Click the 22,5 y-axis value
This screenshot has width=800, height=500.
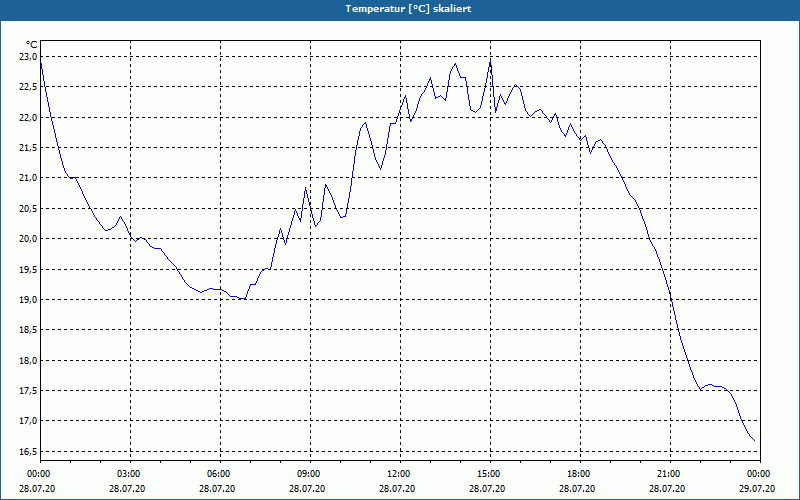(x=28, y=87)
